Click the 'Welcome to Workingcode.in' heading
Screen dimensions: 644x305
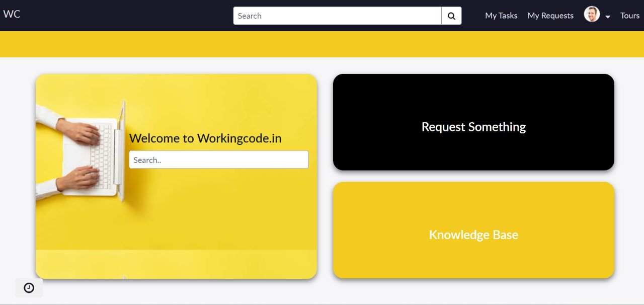click(x=205, y=138)
